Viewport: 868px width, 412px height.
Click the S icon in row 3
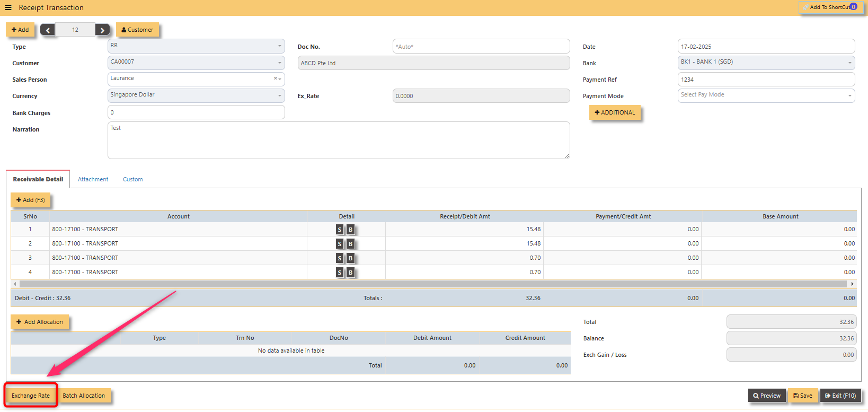[x=340, y=258]
